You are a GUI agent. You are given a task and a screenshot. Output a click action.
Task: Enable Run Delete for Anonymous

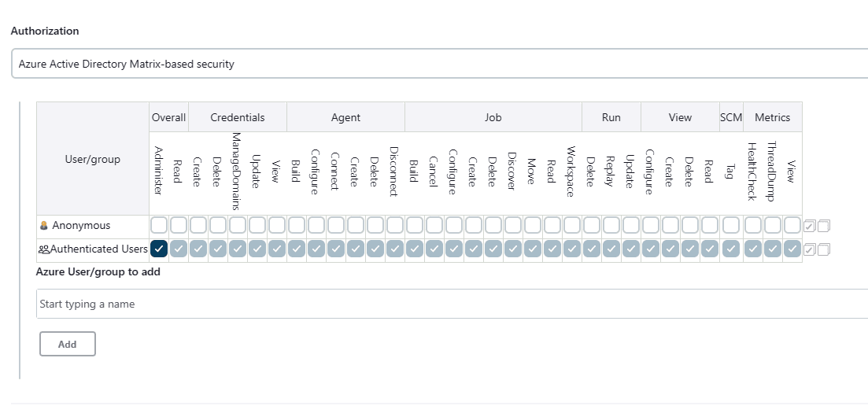click(x=592, y=225)
